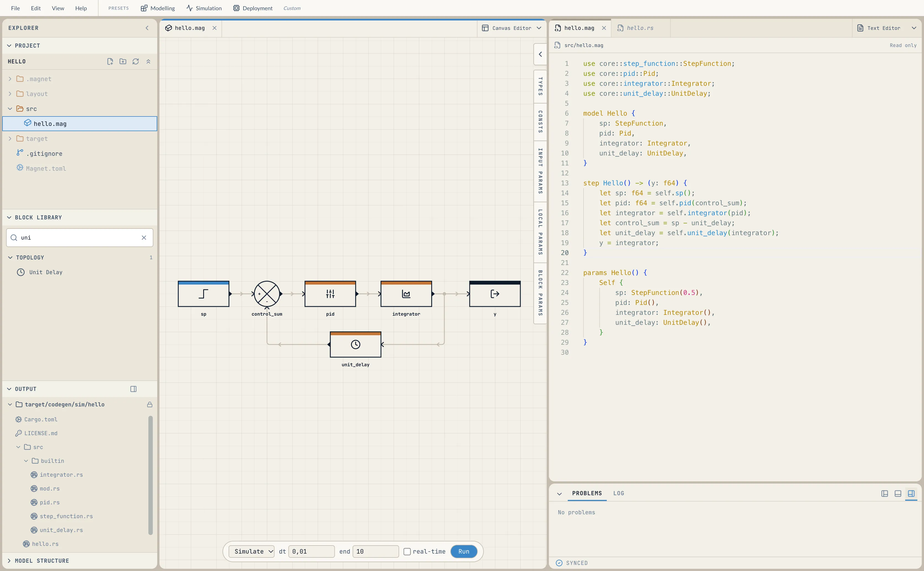Screen dimensions: 924x571
Task: Select the y output block
Action: (x=495, y=294)
